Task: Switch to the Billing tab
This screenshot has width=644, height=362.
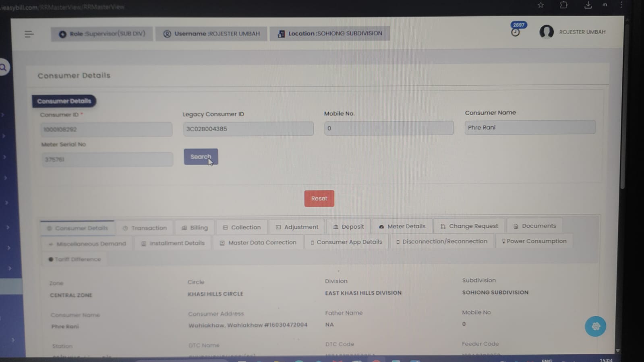Action: [195, 228]
